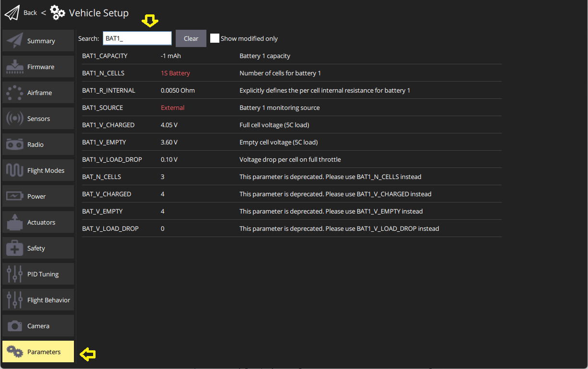Click the Back link at top left
This screenshot has width=588, height=369.
click(30, 12)
